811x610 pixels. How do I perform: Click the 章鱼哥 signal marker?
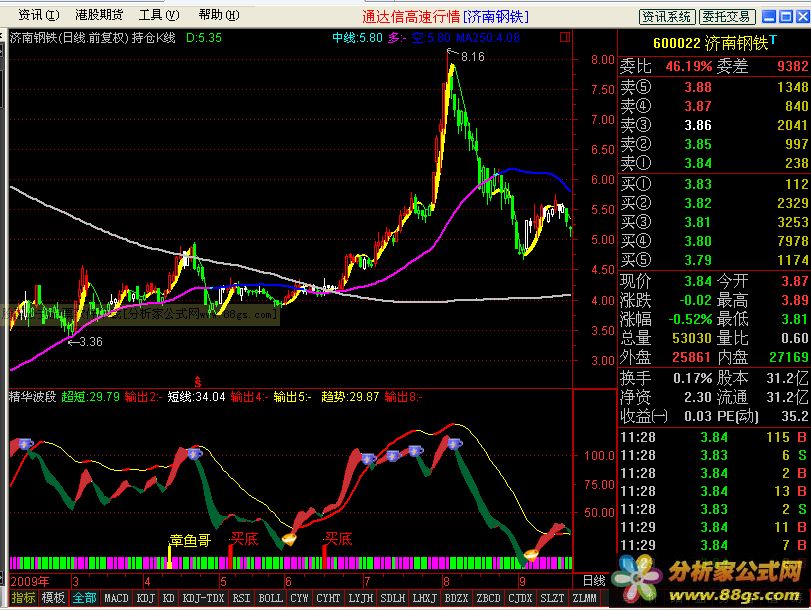coord(190,541)
